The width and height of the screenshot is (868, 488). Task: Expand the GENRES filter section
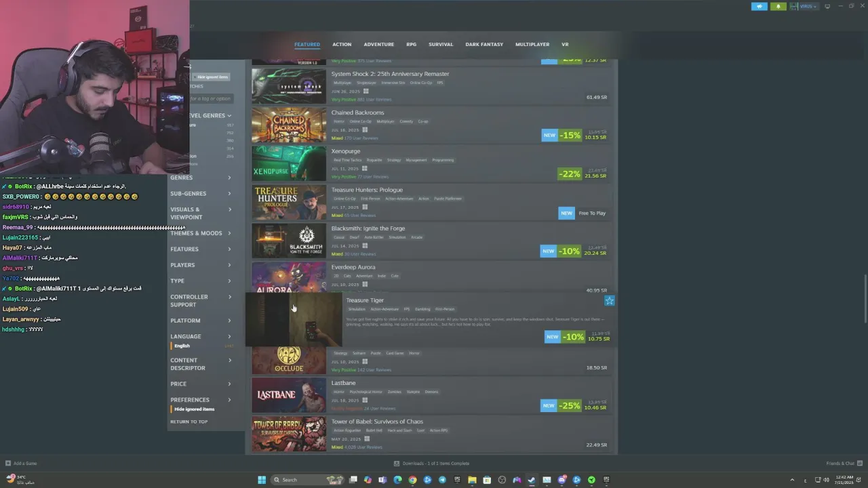pyautogui.click(x=200, y=178)
